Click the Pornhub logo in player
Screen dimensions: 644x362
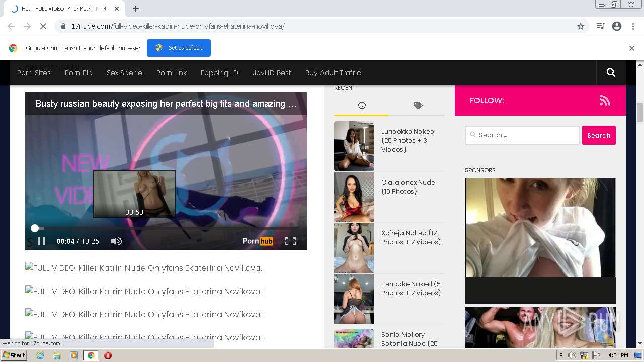pyautogui.click(x=258, y=241)
